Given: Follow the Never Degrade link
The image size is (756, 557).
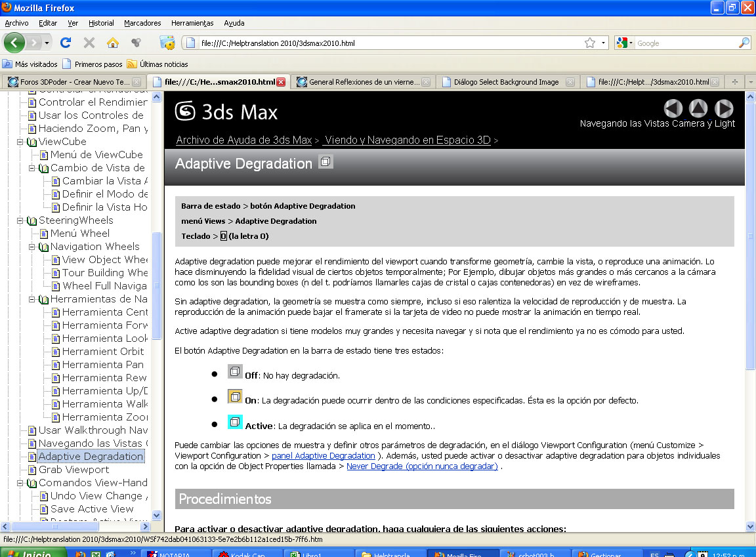Looking at the screenshot, I should (x=422, y=466).
